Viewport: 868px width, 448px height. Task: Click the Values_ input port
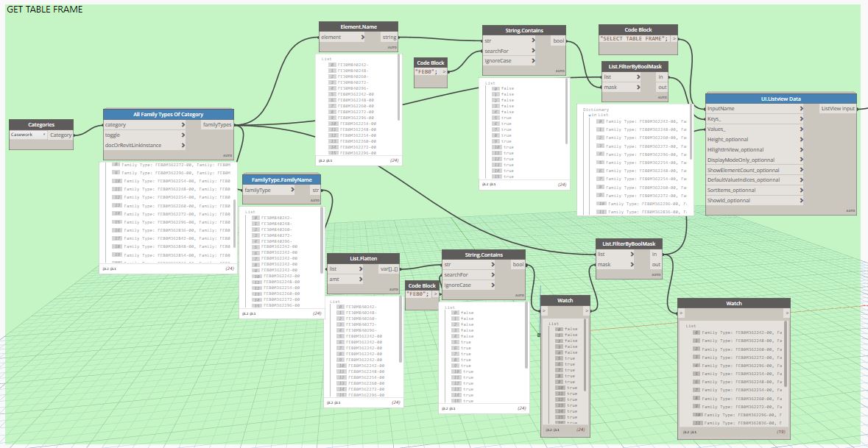pyautogui.click(x=754, y=129)
